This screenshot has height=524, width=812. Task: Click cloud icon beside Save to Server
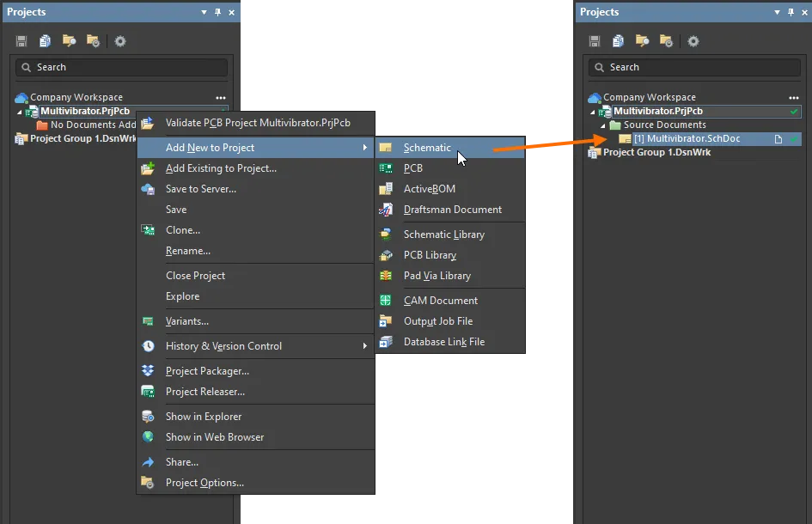tap(148, 189)
